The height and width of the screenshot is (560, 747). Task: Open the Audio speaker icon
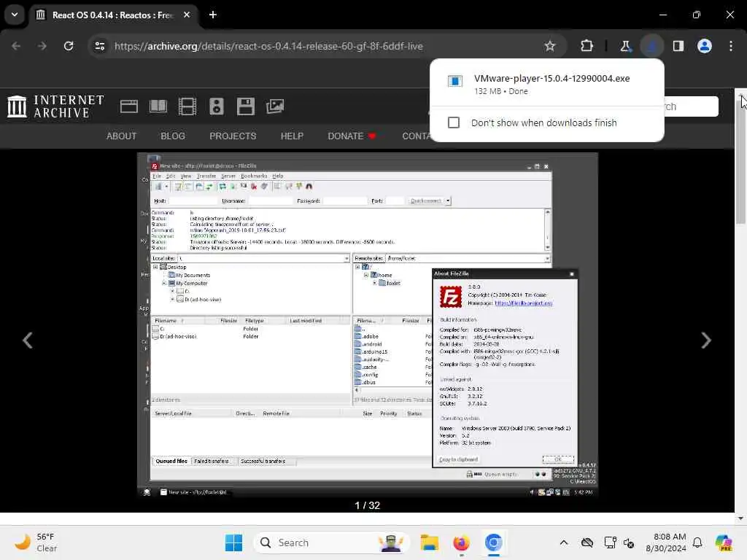[216, 106]
